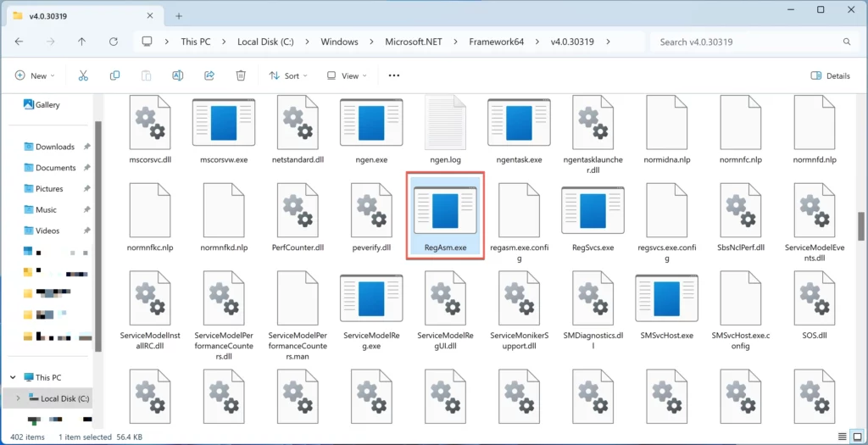
Task: Click the Copy icon in toolbar
Action: tap(114, 75)
